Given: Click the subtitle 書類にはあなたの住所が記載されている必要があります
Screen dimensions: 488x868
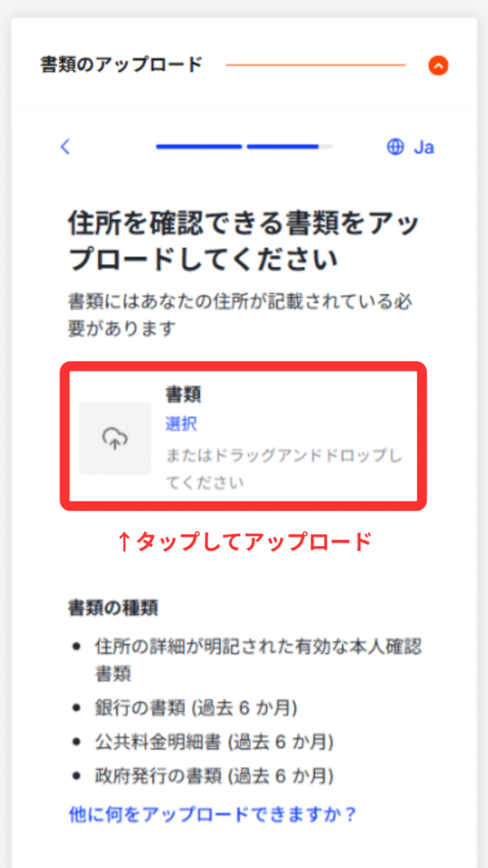Looking at the screenshot, I should point(241,315).
